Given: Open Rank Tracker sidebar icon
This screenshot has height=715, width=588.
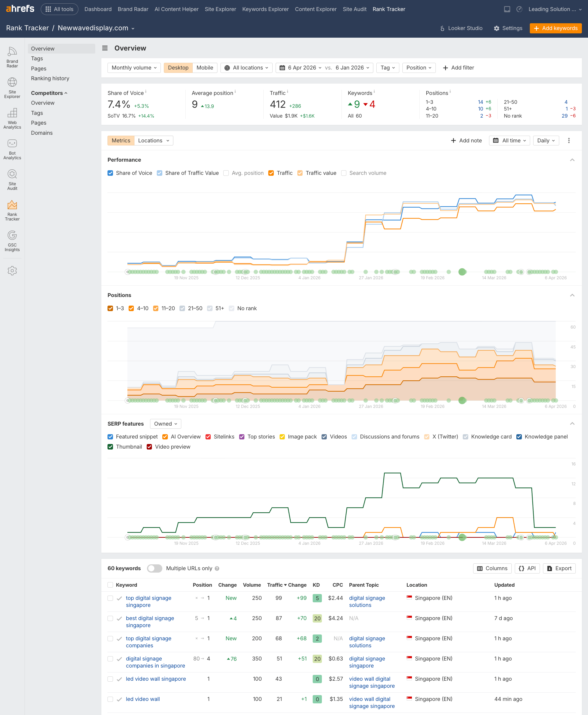Looking at the screenshot, I should [12, 210].
